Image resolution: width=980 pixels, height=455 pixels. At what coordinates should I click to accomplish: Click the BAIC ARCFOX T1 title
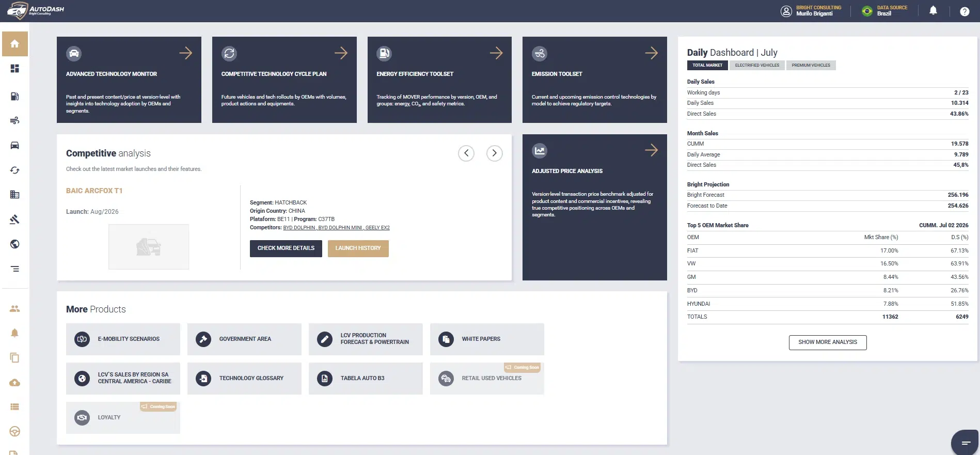click(x=94, y=191)
